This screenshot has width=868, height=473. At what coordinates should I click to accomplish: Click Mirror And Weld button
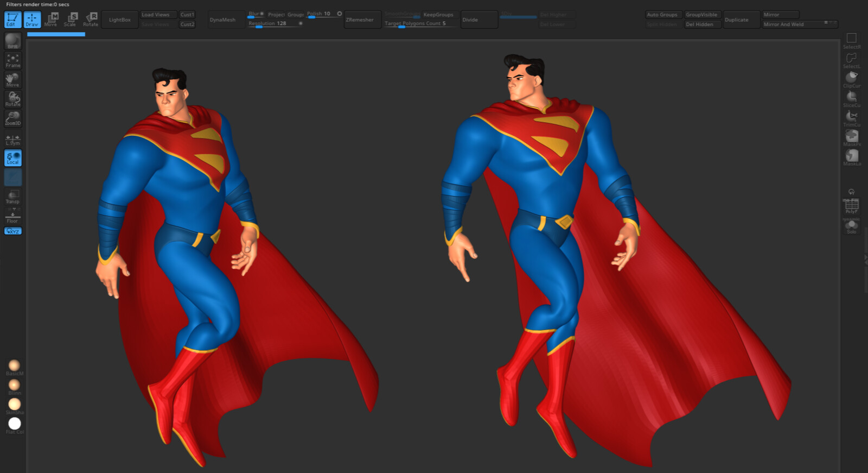pyautogui.click(x=800, y=24)
